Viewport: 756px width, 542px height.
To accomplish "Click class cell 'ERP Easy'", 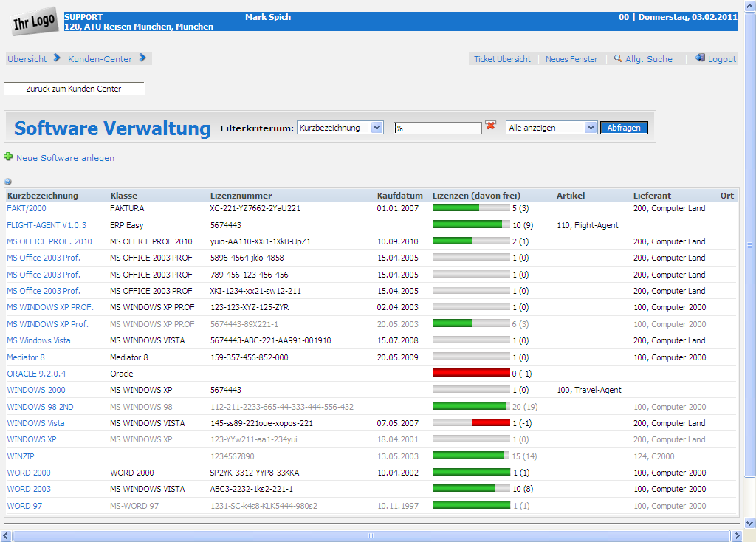I will (x=127, y=225).
